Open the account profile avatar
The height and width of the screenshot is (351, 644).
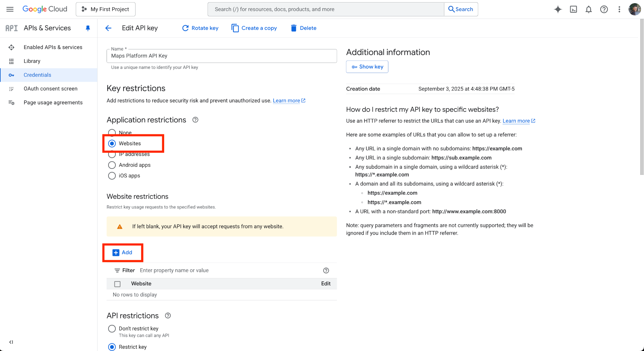pyautogui.click(x=634, y=9)
